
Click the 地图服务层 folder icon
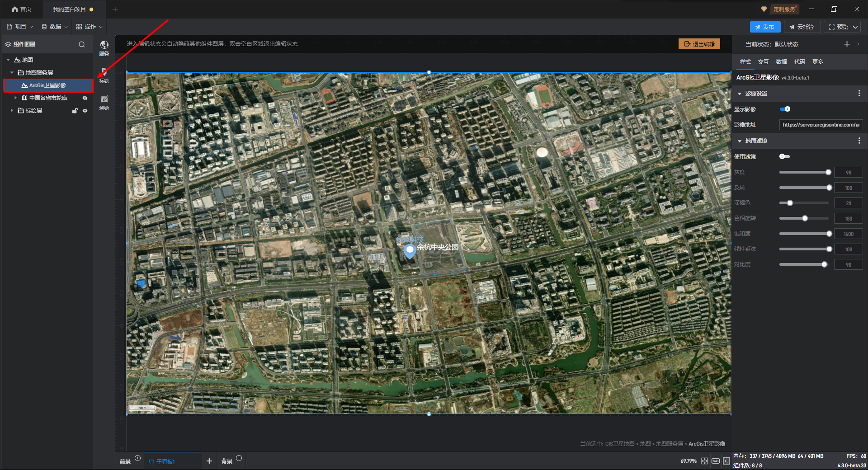[x=21, y=73]
